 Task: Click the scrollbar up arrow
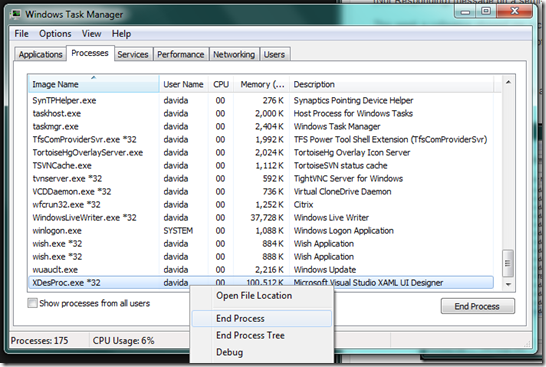[x=508, y=83]
